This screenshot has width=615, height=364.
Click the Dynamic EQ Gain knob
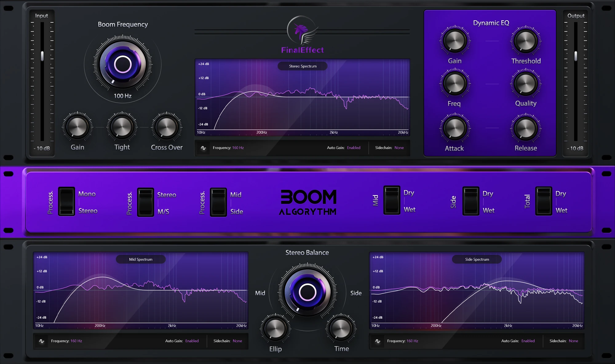[x=454, y=41]
